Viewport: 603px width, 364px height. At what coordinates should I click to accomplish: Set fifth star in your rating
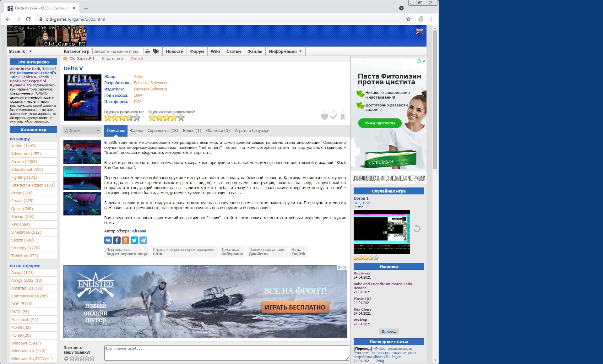click(x=92, y=358)
